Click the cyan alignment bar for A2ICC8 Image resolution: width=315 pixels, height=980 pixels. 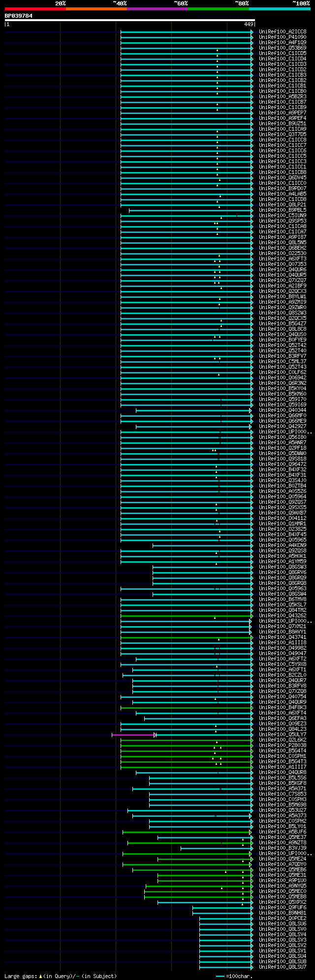187,32
